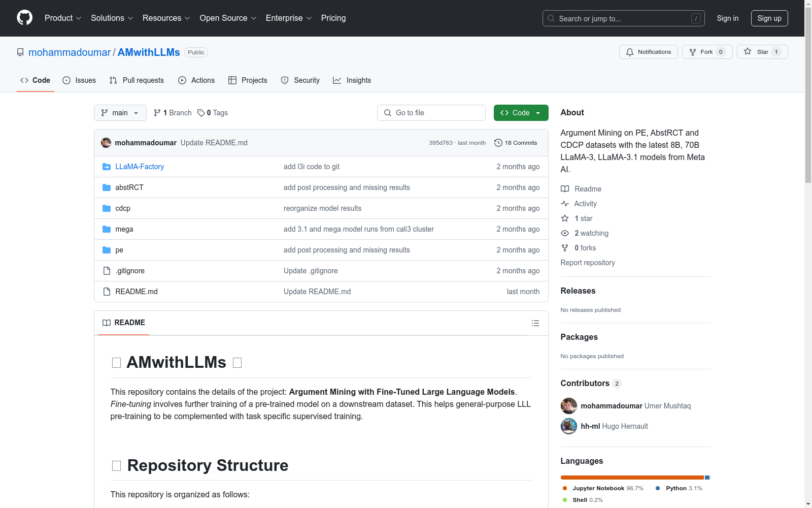
Task: Click the Jupyter Notebook language bar segment
Action: point(632,478)
